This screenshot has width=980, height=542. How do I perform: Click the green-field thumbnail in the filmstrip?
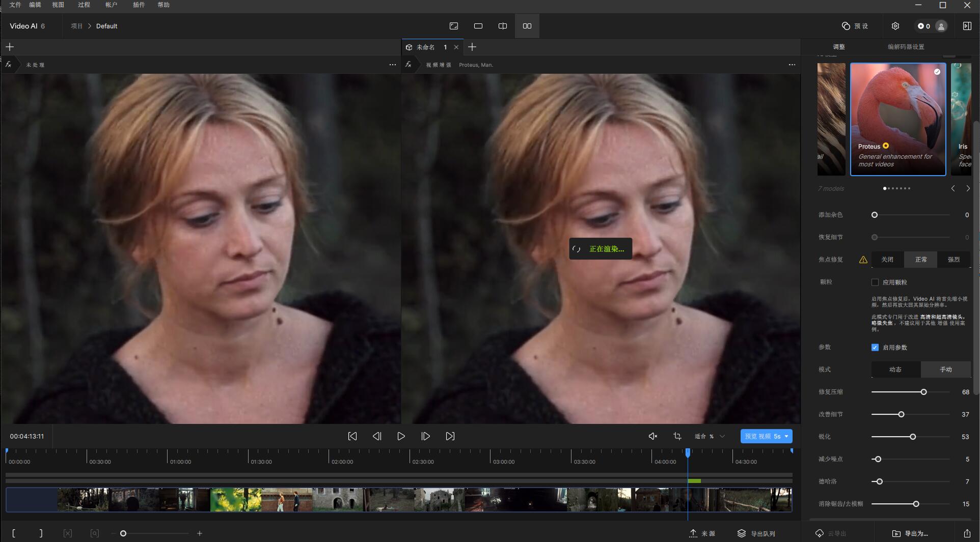click(236, 500)
